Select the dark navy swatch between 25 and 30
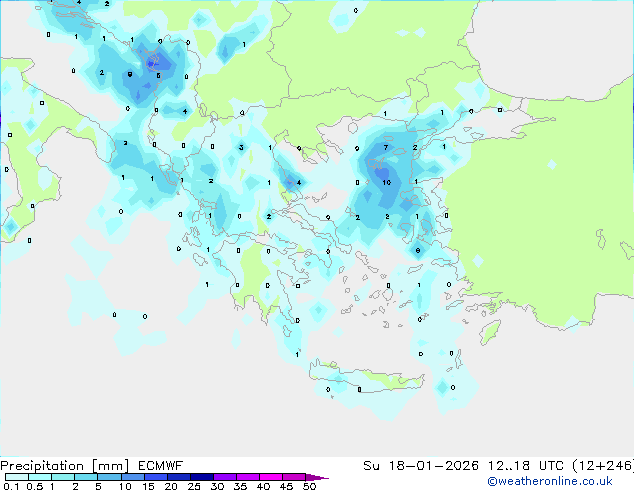 (202, 477)
